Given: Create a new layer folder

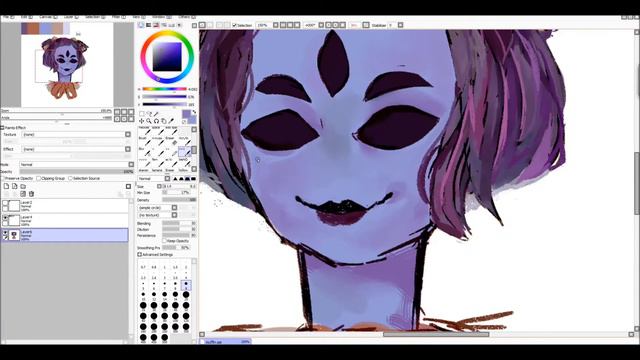Looking at the screenshot, I should 23,186.
